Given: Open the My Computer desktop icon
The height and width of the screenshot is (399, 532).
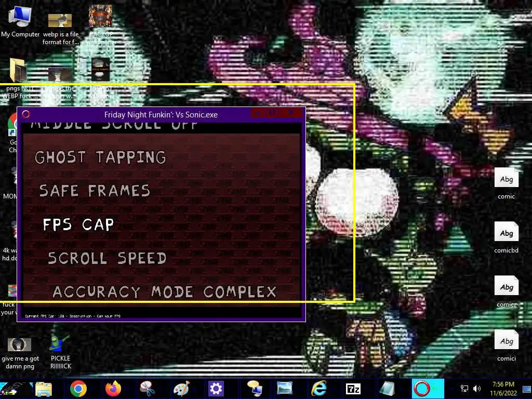Looking at the screenshot, I should tap(20, 22).
